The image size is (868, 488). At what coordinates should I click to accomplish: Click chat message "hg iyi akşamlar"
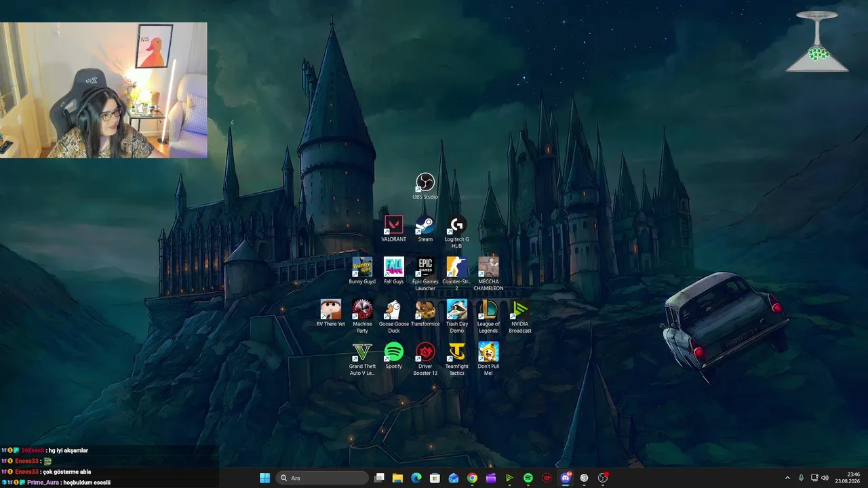point(68,450)
